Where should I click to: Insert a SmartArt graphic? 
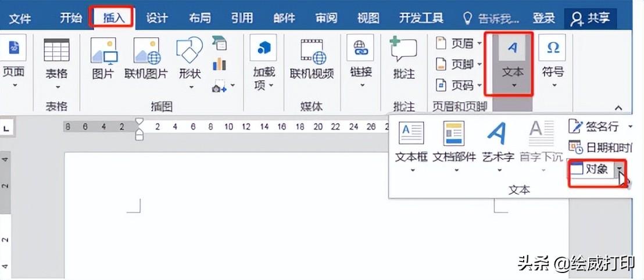(x=219, y=42)
